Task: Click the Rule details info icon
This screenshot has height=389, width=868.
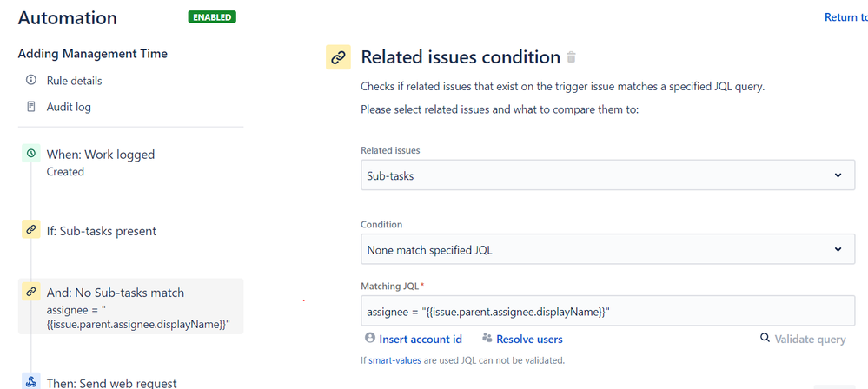Action: pos(31,81)
